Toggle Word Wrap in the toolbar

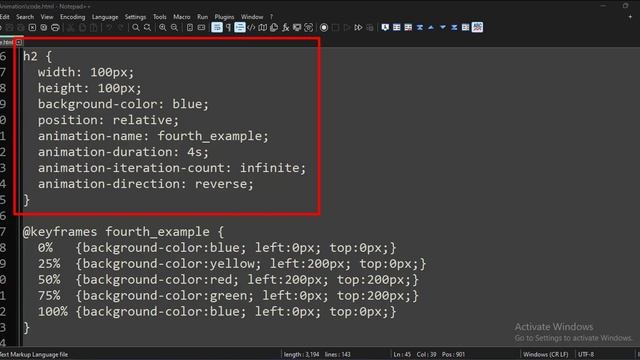coord(217,27)
